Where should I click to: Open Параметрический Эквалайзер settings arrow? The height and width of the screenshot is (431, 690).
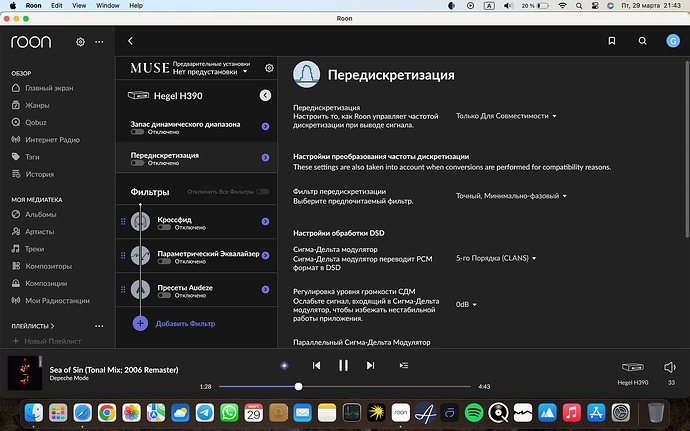pyautogui.click(x=265, y=255)
